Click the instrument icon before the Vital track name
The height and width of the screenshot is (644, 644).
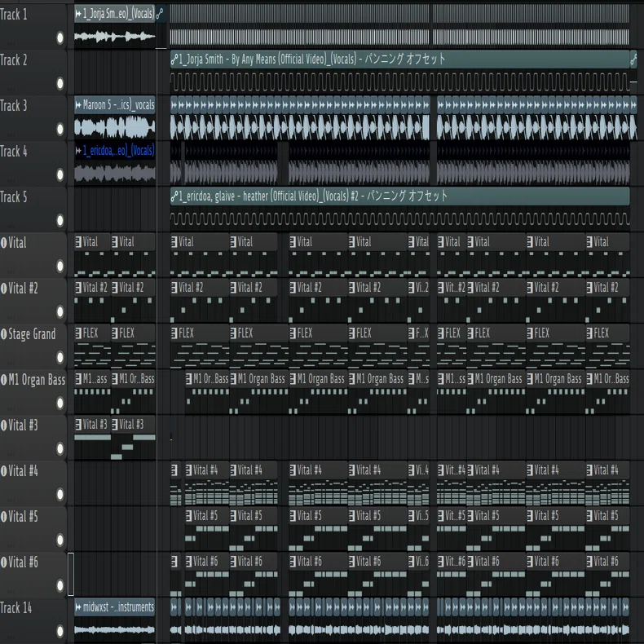(x=4, y=242)
